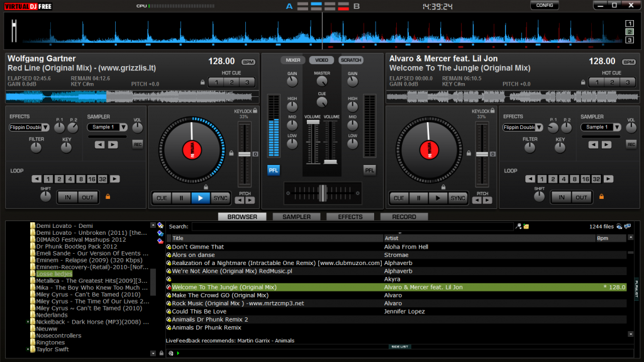Open Sample 1 dropdown on left deck
644x362 pixels.
[x=123, y=127]
